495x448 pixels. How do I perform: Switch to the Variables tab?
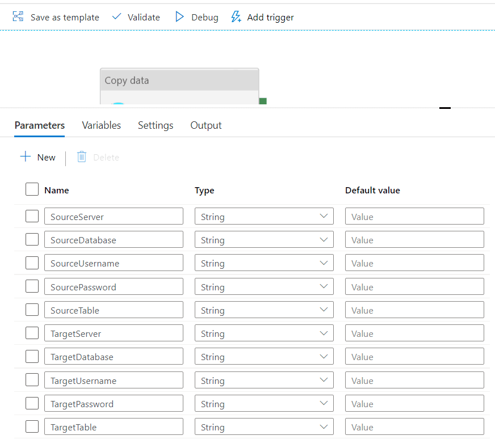click(101, 125)
